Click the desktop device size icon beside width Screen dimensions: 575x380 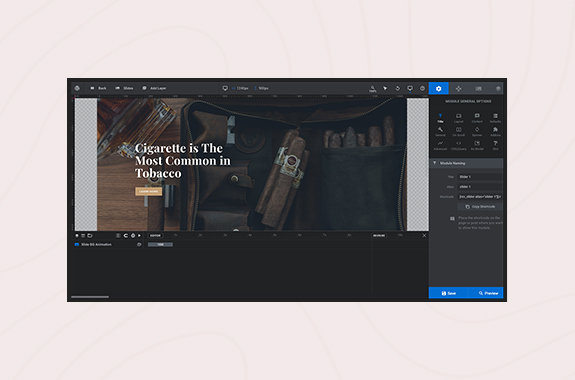coord(225,88)
